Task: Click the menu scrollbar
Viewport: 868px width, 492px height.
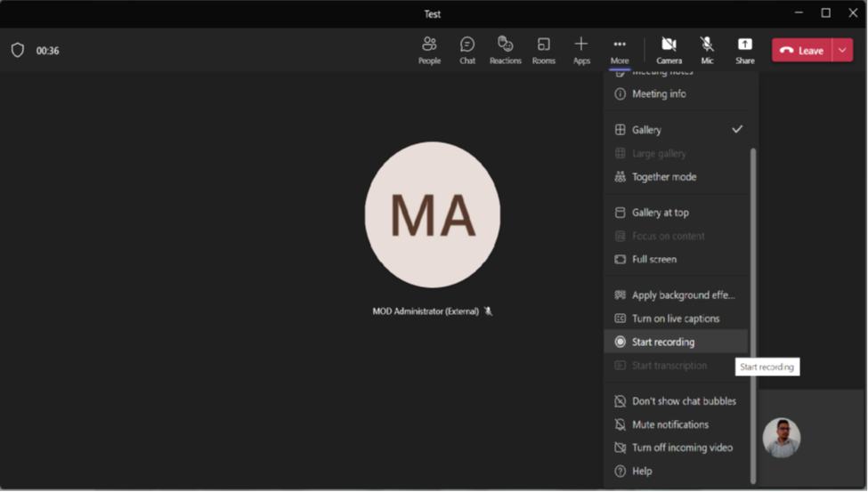Action: (752, 316)
